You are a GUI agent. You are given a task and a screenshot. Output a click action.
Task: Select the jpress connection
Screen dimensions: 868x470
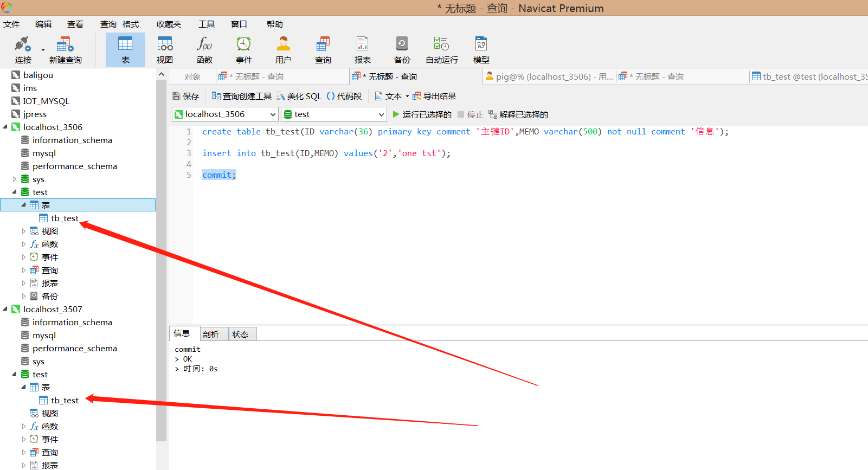pyautogui.click(x=35, y=114)
